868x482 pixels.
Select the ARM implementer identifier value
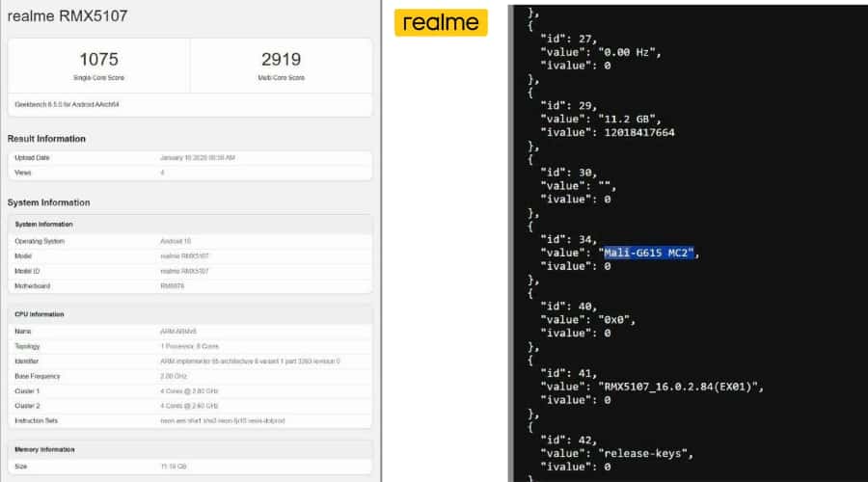[x=250, y=361]
